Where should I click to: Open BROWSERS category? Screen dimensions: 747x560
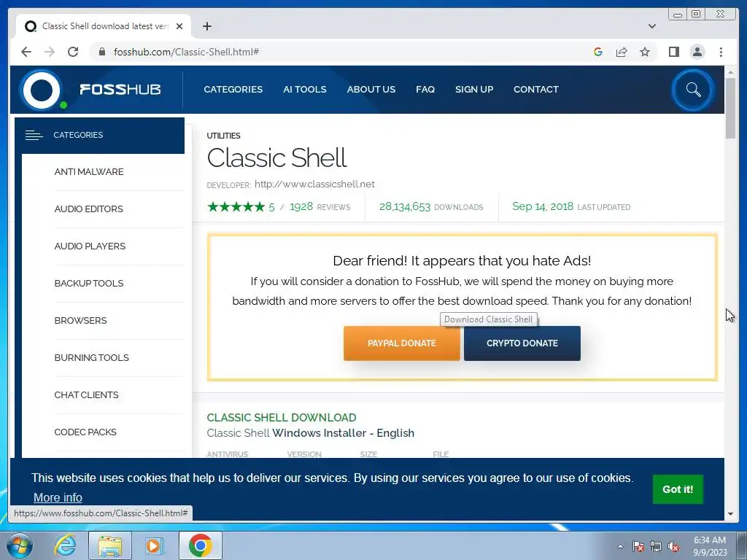80,321
